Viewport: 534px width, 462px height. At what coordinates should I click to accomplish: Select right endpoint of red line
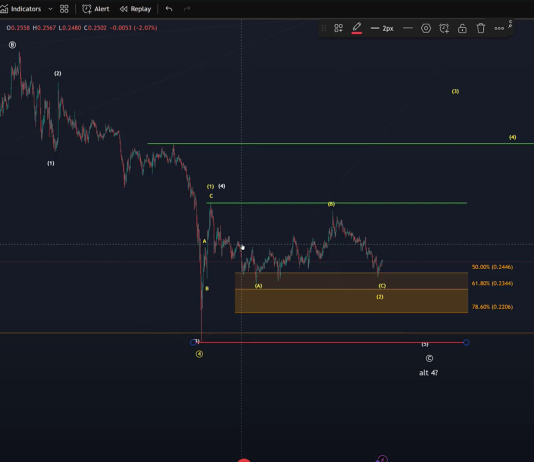(466, 342)
